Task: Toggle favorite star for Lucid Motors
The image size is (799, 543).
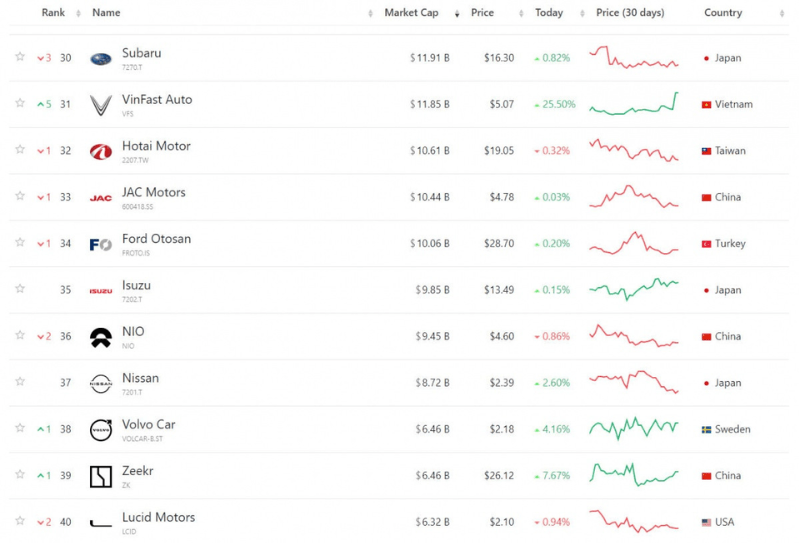Action: coord(19,522)
